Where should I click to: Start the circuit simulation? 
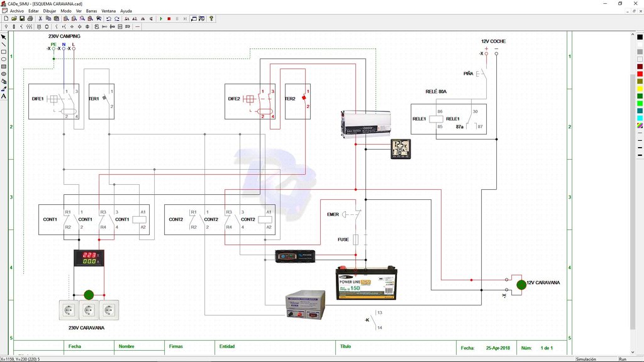pyautogui.click(x=161, y=18)
